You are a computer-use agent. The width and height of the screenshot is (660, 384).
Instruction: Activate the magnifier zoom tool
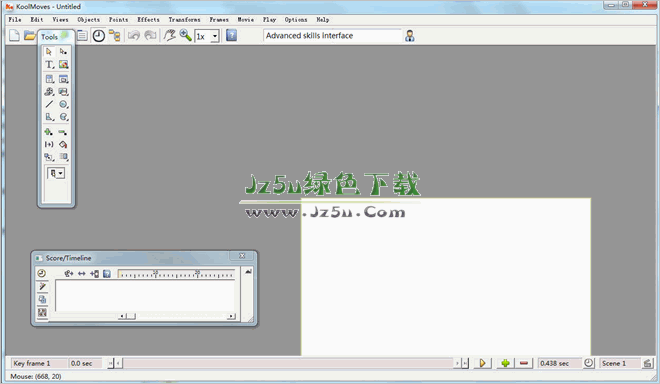tap(185, 35)
